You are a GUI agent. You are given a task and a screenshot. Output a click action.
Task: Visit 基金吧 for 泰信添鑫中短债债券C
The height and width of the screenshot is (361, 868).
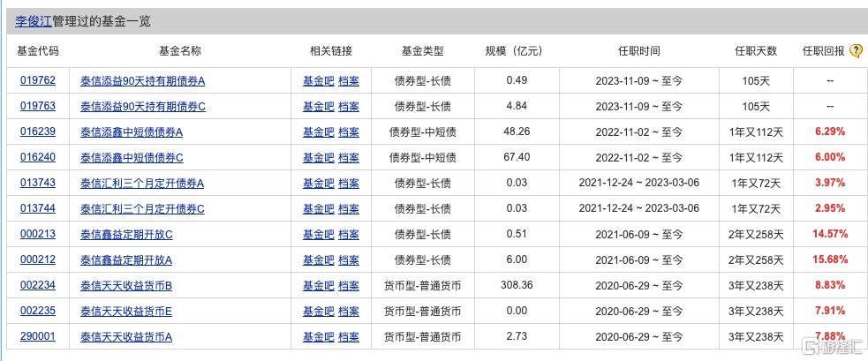click(318, 158)
